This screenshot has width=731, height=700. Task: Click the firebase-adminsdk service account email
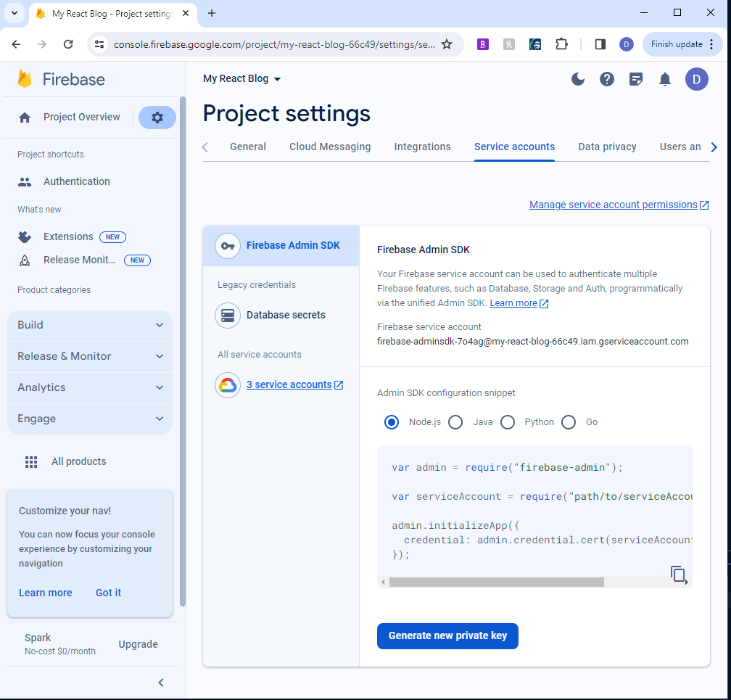tap(532, 342)
